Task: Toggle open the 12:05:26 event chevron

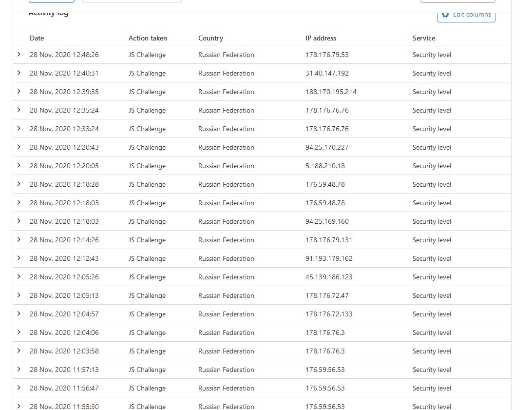Action: (x=19, y=277)
